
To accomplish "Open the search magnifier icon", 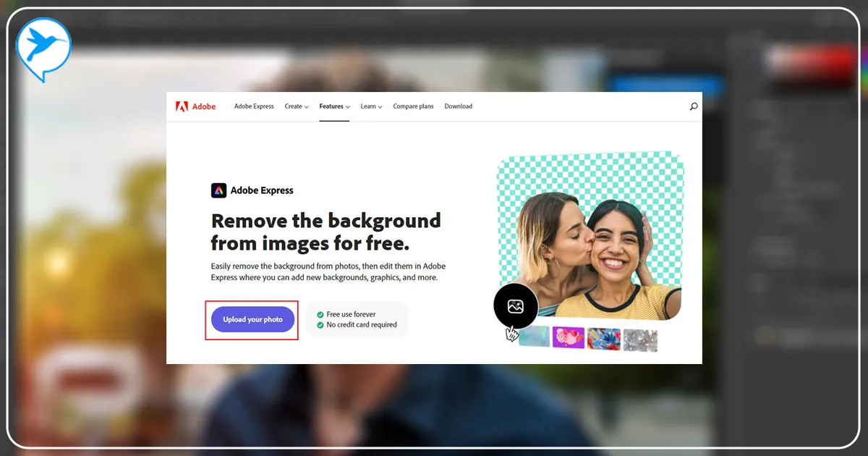I will 694,106.
